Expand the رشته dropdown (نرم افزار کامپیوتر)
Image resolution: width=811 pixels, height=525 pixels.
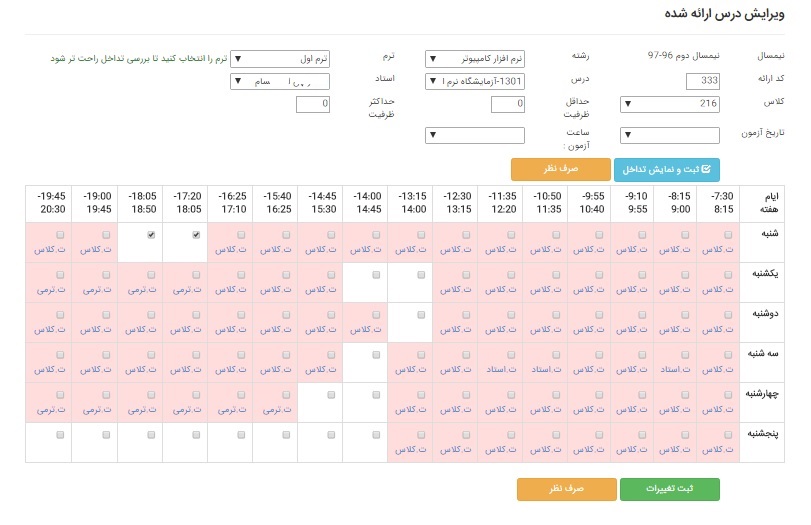tap(474, 59)
